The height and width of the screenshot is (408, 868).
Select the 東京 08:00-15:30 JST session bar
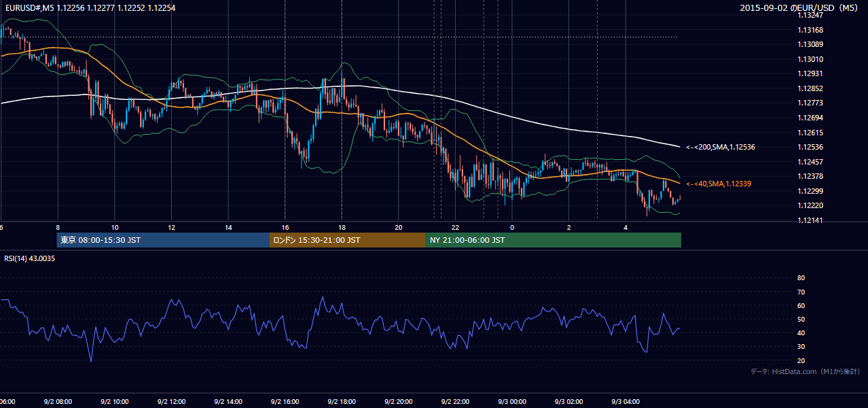click(164, 240)
